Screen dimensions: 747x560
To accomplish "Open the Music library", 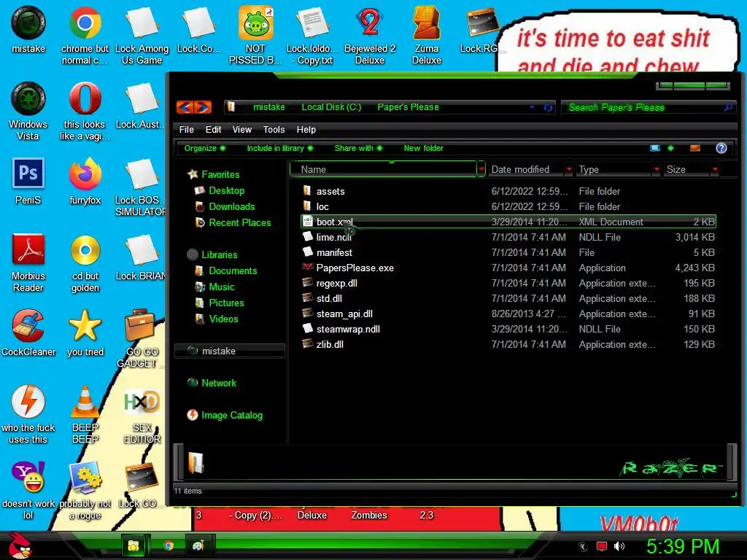I will tap(222, 287).
